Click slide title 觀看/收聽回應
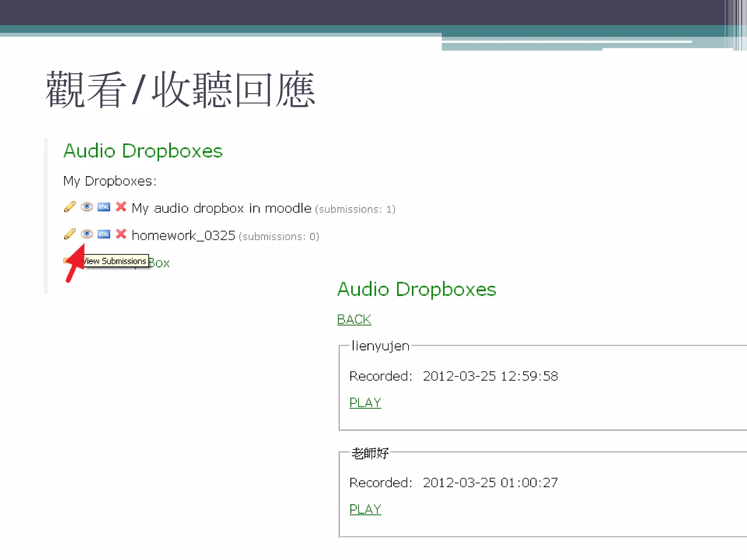This screenshot has width=747, height=560. click(x=180, y=89)
